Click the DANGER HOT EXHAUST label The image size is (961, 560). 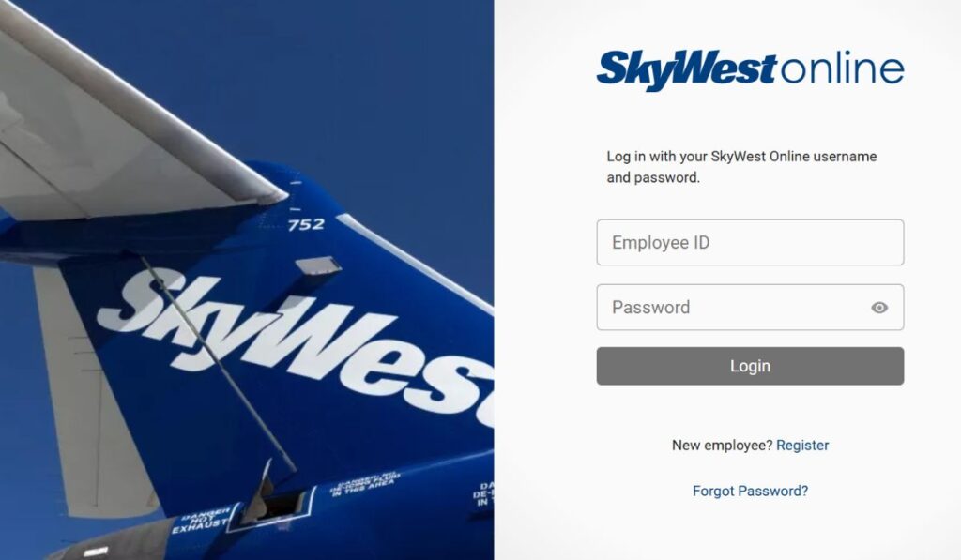pos(203,520)
